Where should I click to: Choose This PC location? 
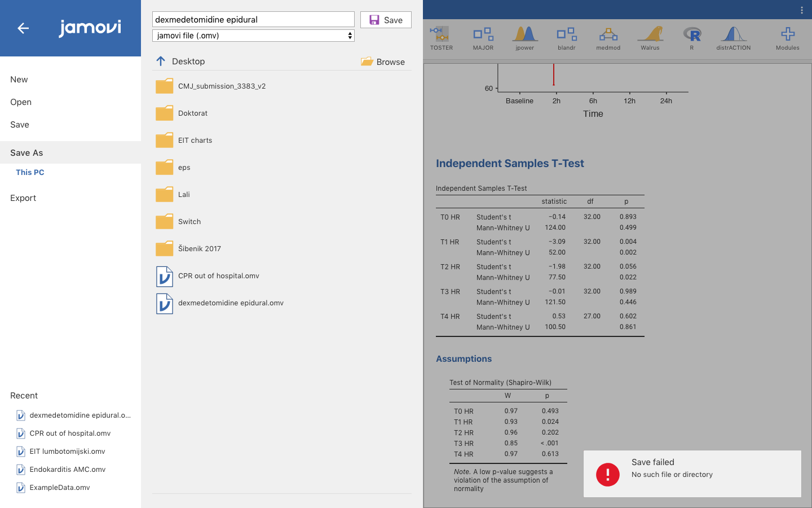30,173
